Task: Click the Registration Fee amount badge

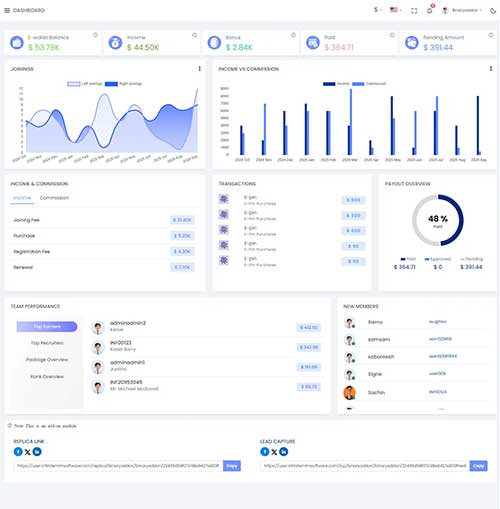Action: click(182, 251)
